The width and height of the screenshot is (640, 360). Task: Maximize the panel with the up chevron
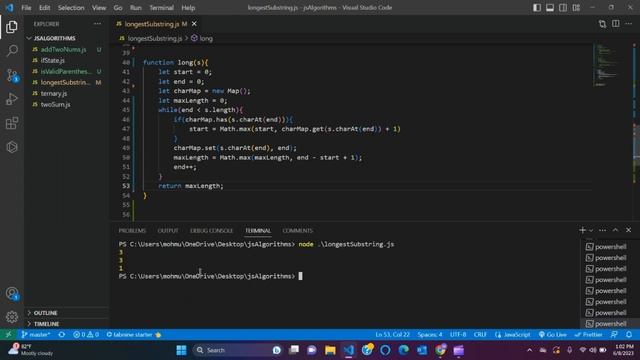616,230
